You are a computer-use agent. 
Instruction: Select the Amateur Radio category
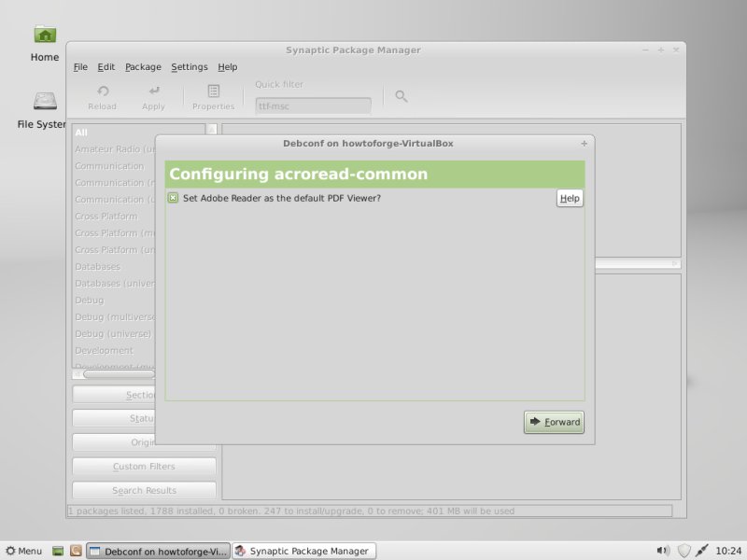114,149
